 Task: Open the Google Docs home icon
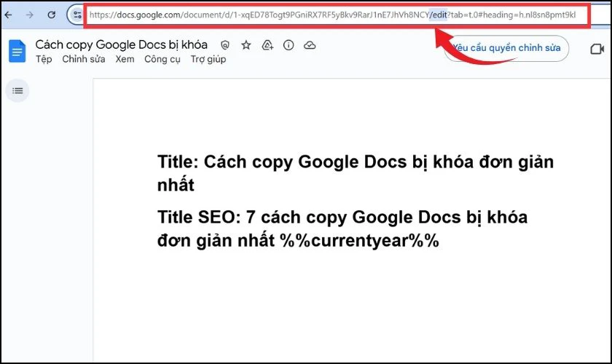pyautogui.click(x=17, y=51)
